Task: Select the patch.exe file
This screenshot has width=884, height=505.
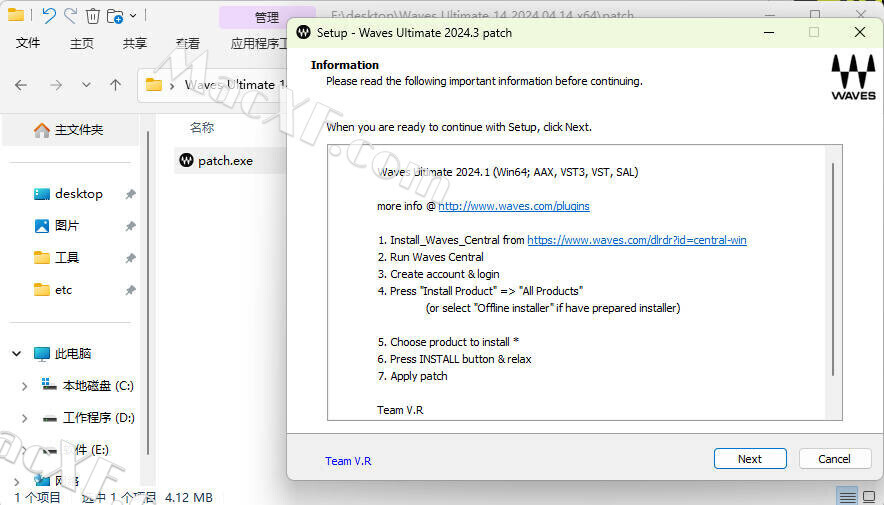Action: [x=225, y=161]
